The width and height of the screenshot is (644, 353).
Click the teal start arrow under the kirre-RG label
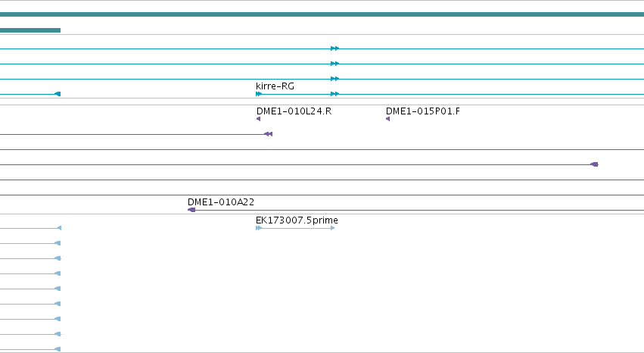[259, 94]
